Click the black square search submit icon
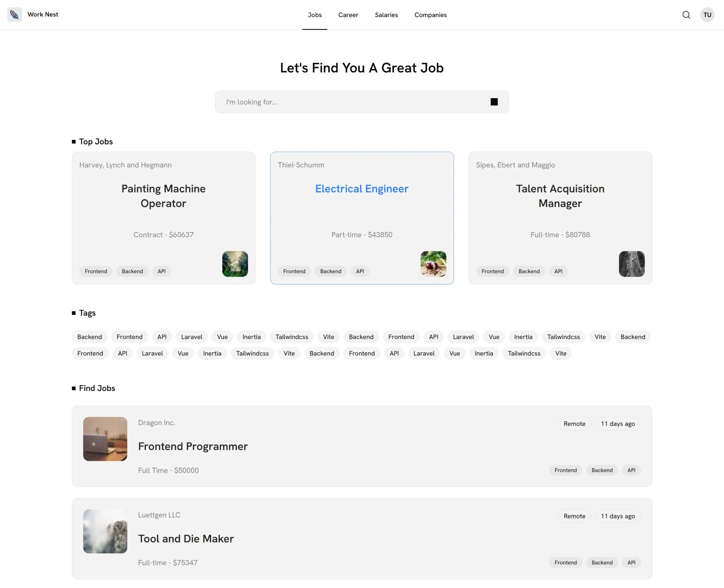The width and height of the screenshot is (724, 588). [494, 102]
